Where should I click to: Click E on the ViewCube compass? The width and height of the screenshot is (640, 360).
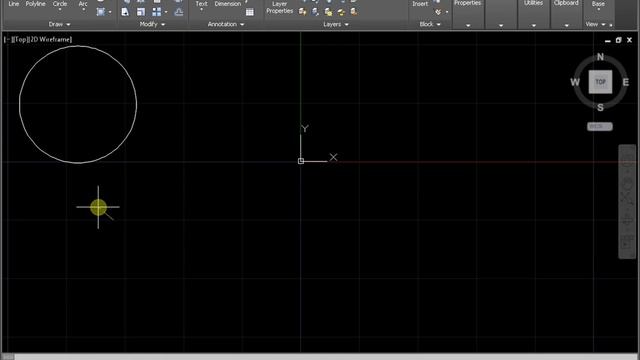[x=625, y=82]
